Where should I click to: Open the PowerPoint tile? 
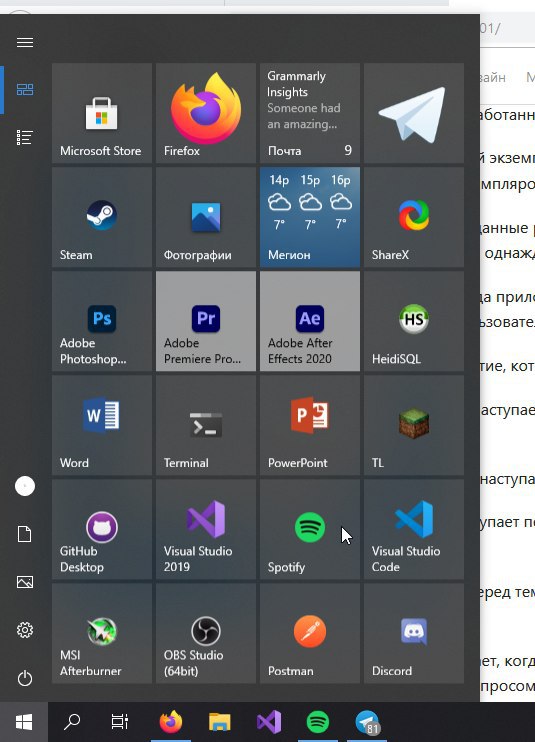point(310,425)
